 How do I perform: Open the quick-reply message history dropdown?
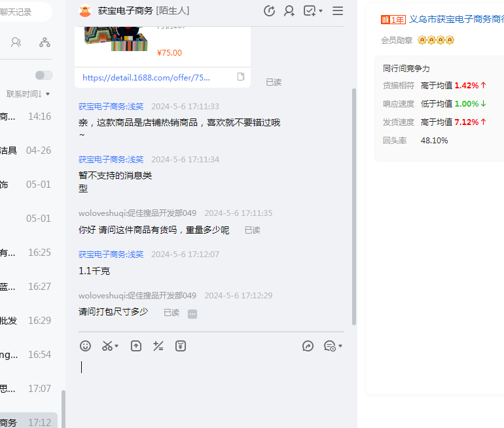pos(333,346)
